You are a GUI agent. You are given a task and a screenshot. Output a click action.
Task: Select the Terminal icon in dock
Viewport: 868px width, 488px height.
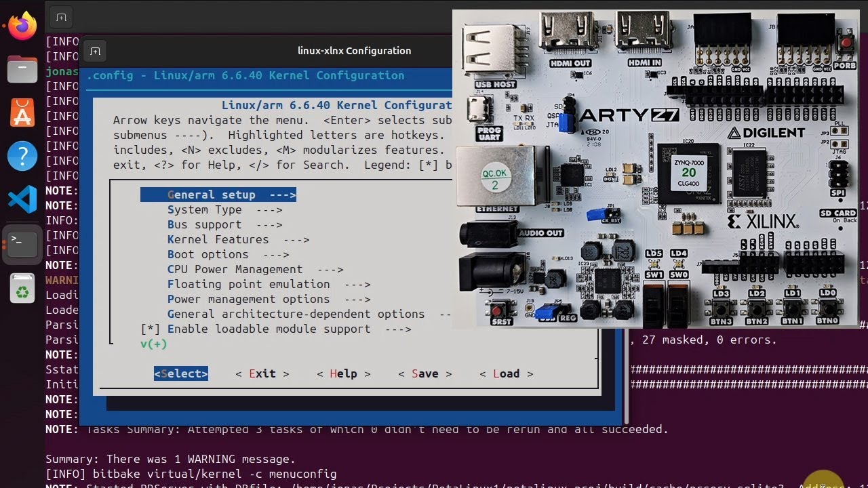coord(22,243)
